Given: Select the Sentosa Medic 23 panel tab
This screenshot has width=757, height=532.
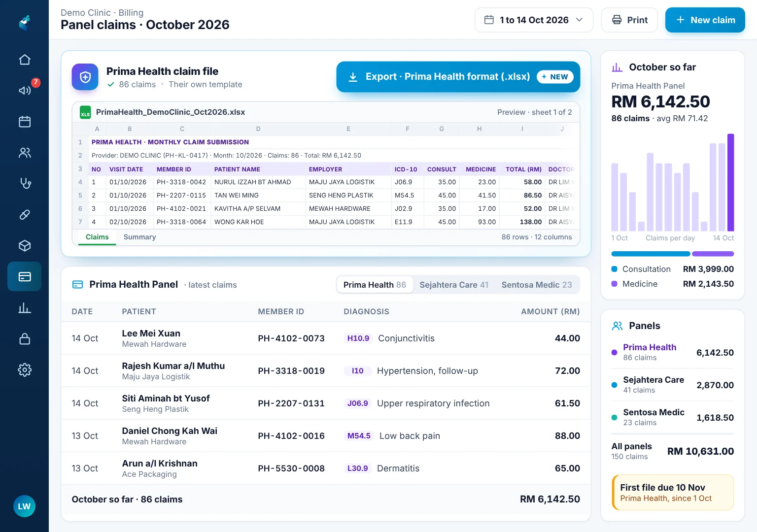Looking at the screenshot, I should 537,285.
